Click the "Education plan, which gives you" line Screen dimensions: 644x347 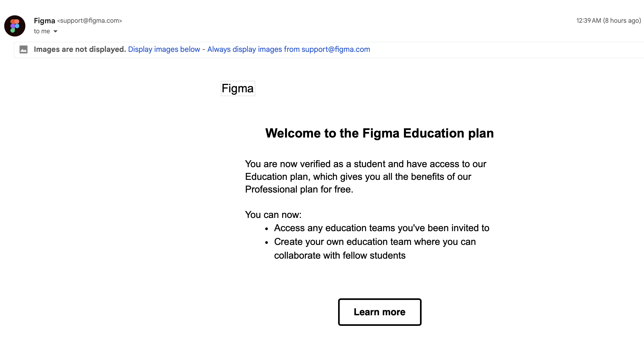point(358,177)
